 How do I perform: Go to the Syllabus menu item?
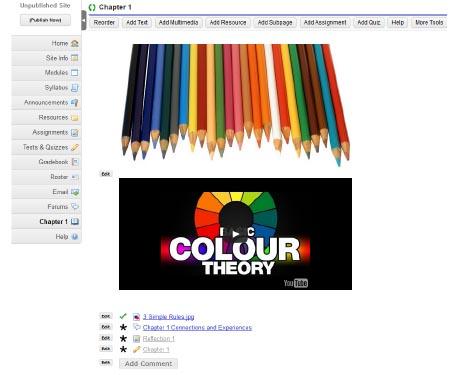[46, 88]
